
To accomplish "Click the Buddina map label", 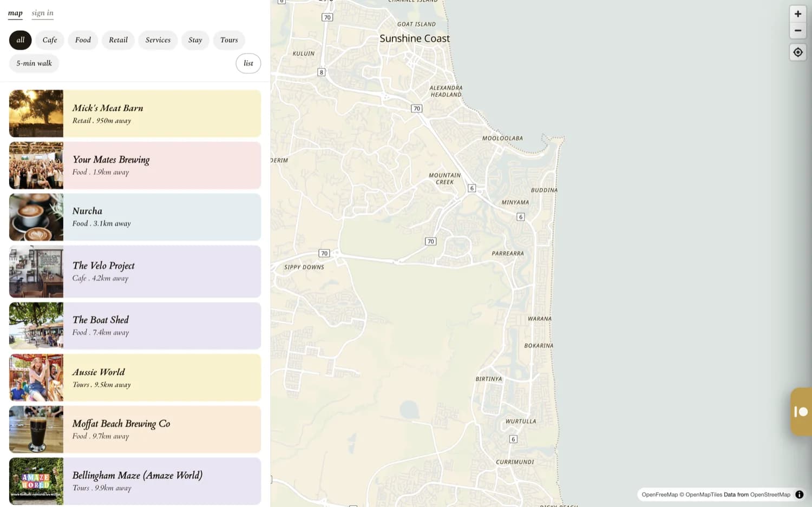I will (544, 190).
